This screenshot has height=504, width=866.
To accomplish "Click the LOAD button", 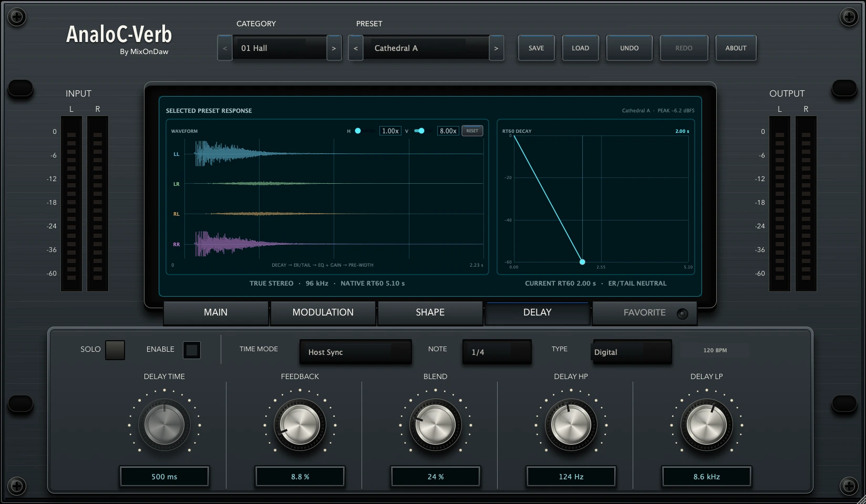I will tap(581, 48).
